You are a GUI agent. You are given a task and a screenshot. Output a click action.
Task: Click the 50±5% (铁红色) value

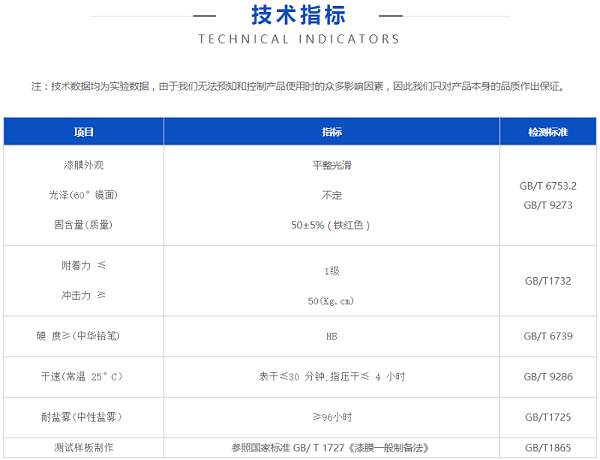coord(330,225)
